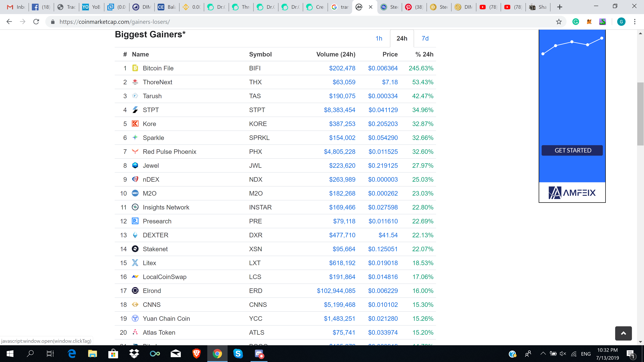Open the MetaMask fox extension
Image resolution: width=644 pixels, height=362 pixels.
(x=589, y=22)
